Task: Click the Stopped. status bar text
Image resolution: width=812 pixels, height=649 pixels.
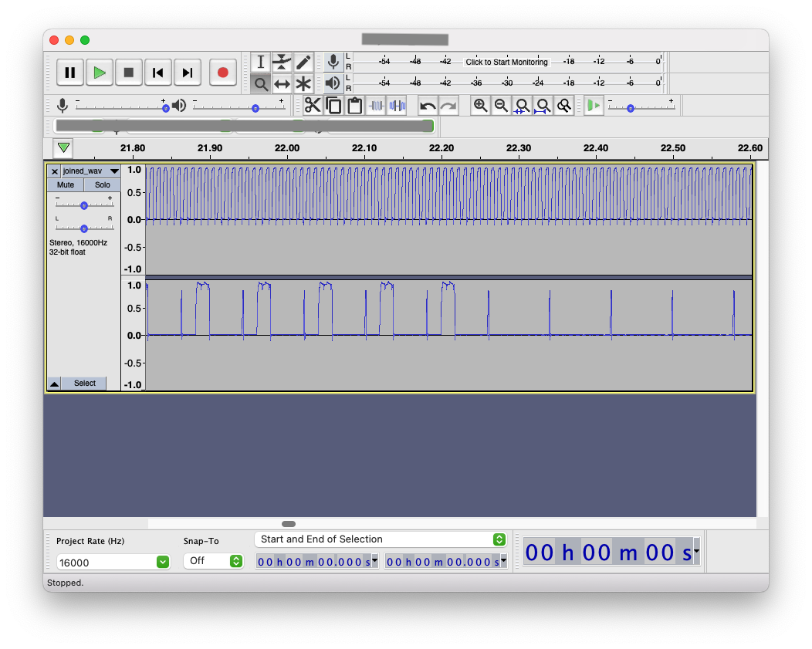Action: [65, 583]
